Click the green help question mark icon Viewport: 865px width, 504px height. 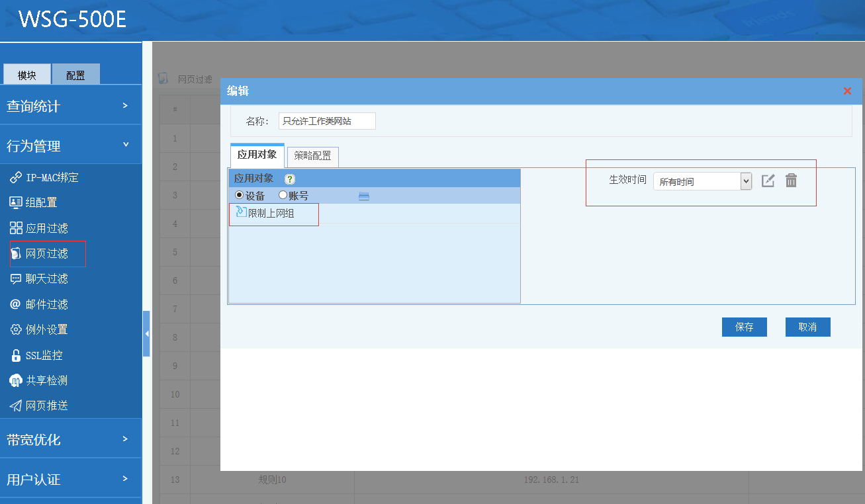[289, 179]
